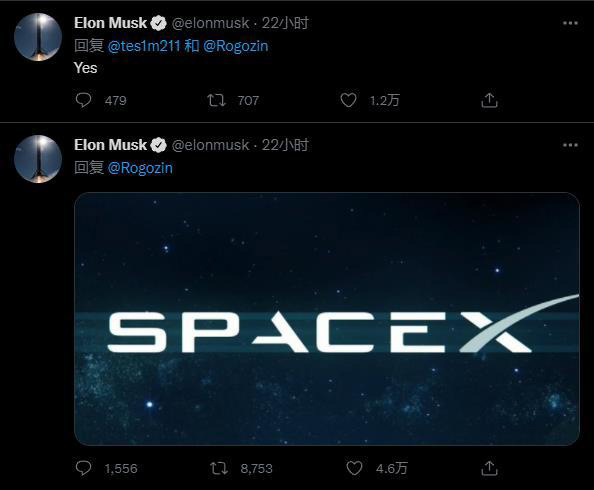Open Elon Musk name on first tweet
Screen dimensions: 594x490
click(110, 23)
